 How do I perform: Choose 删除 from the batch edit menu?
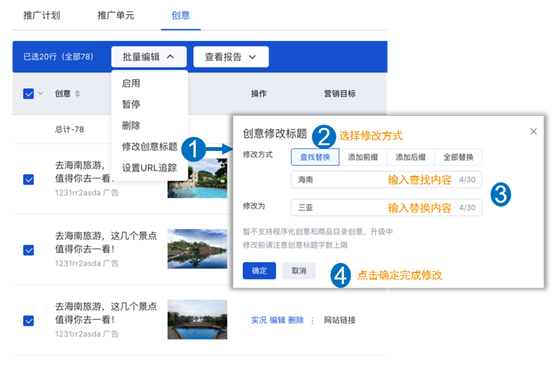(131, 125)
